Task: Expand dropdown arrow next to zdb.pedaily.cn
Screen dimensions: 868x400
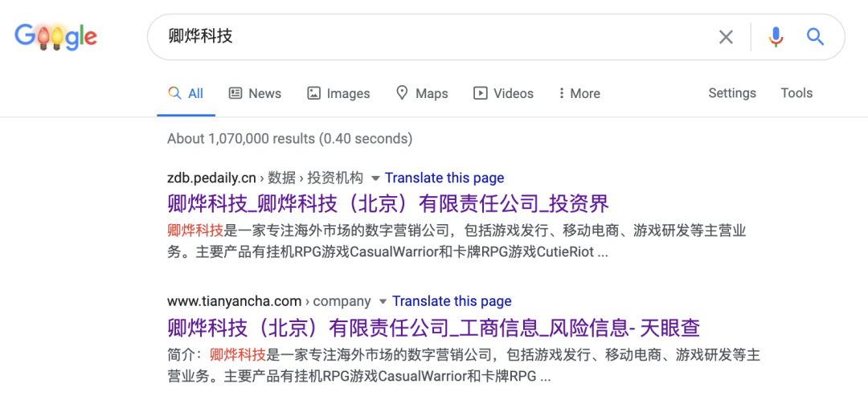Action: [375, 178]
